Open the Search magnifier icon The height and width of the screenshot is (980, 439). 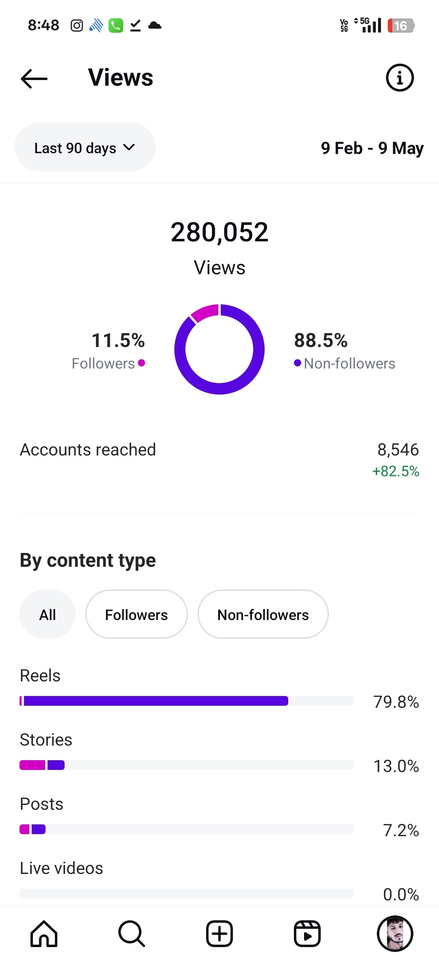132,934
